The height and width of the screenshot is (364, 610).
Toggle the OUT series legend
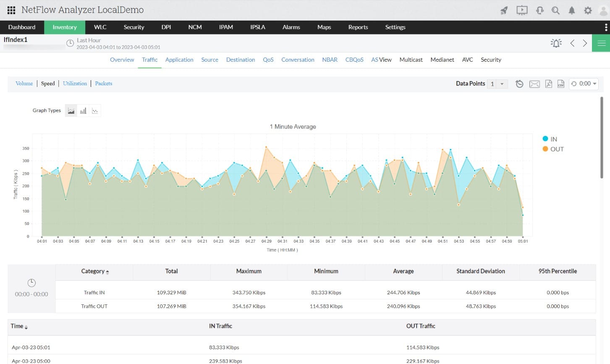553,149
